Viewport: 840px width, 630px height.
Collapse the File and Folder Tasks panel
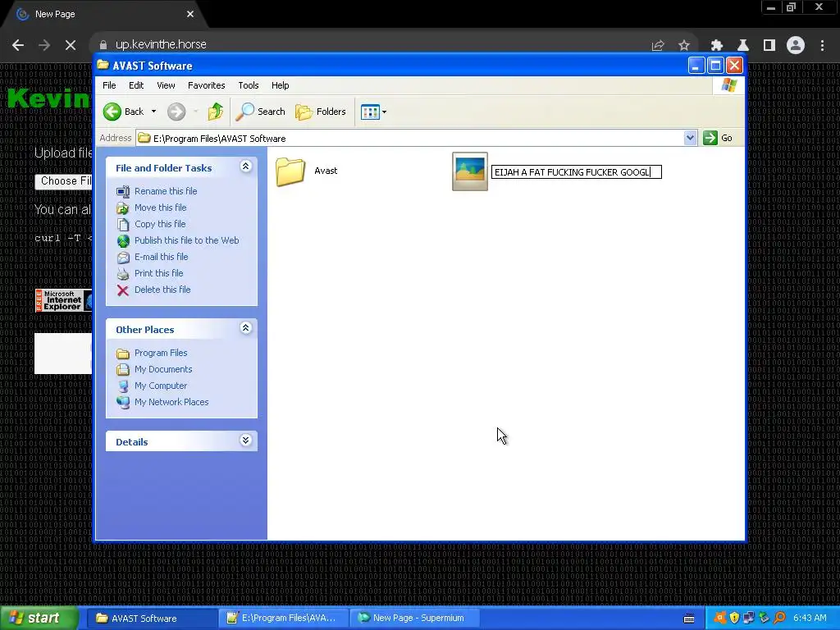coord(246,167)
